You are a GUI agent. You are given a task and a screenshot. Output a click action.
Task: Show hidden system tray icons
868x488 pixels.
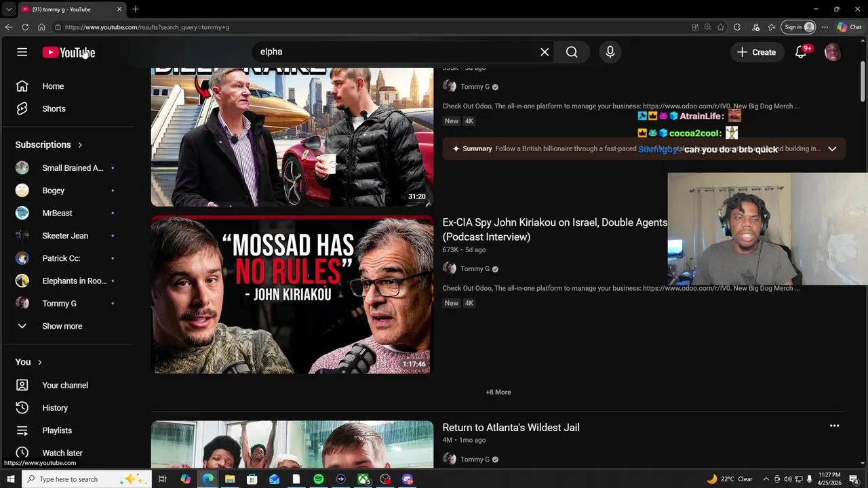tap(766, 479)
